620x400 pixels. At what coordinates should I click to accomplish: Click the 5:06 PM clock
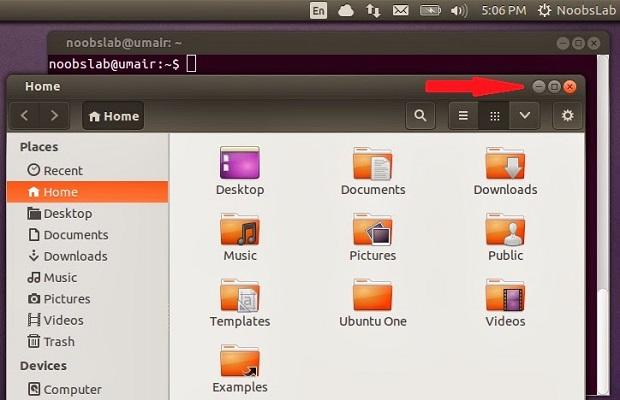coord(504,10)
